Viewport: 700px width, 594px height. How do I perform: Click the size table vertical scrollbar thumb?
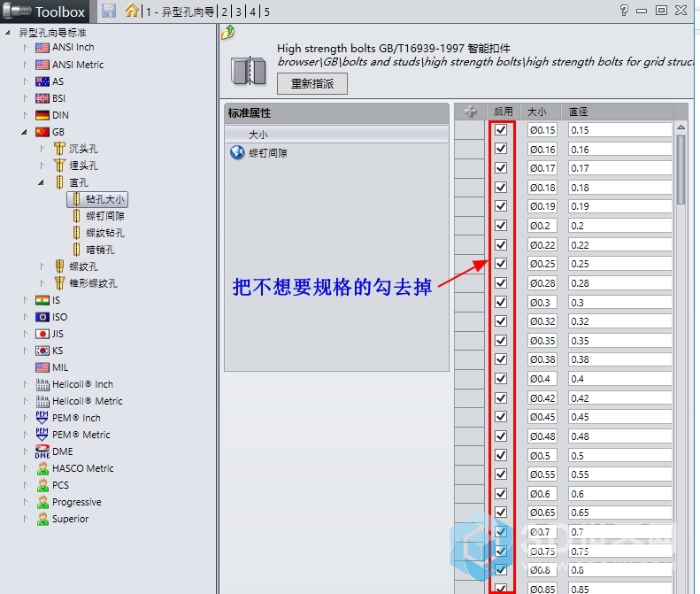coord(681,169)
